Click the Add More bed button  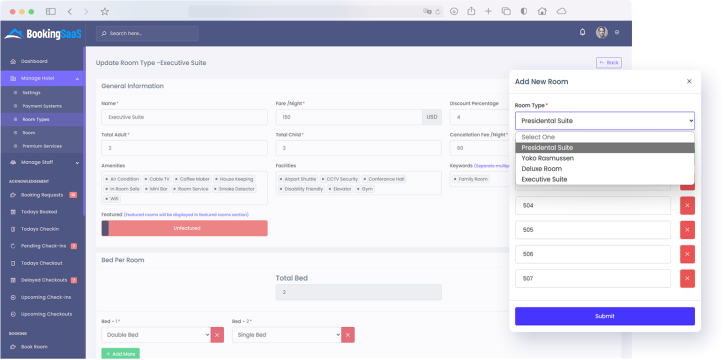click(120, 354)
